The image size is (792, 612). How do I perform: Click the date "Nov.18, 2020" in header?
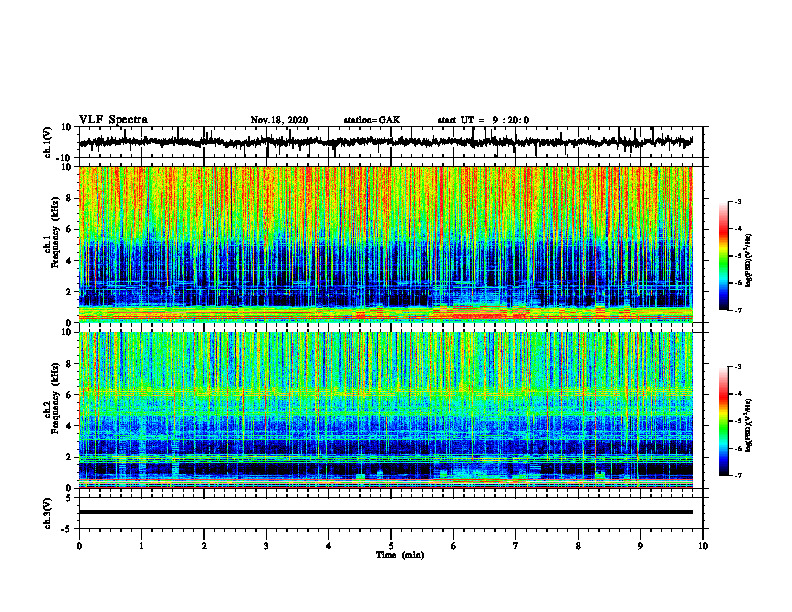(279, 120)
